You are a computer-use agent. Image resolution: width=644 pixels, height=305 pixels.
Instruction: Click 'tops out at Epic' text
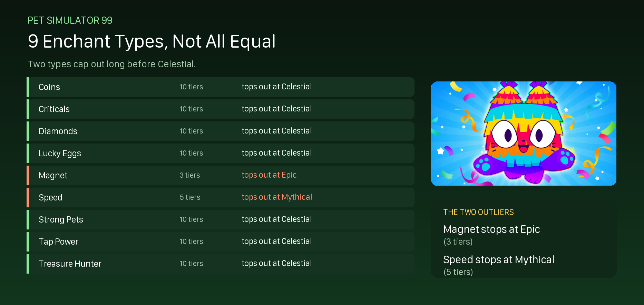pos(269,175)
